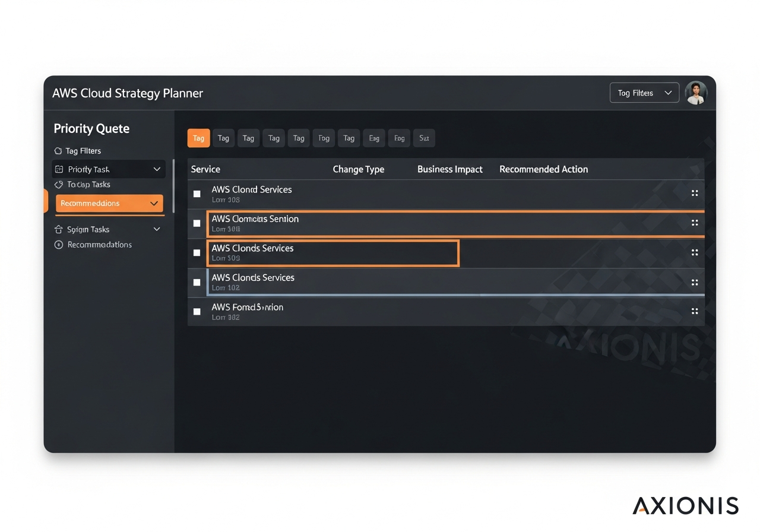Select the Priority Task grid icon

tap(59, 169)
